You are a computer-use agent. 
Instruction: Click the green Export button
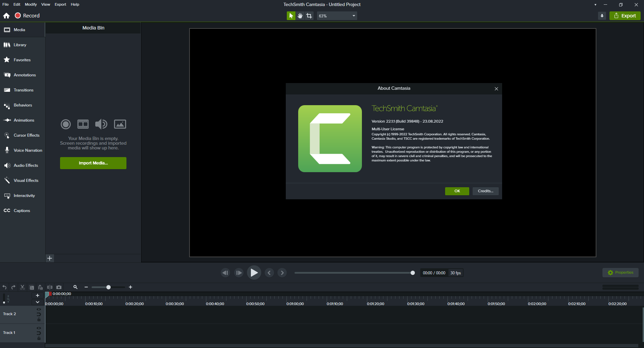(x=625, y=16)
